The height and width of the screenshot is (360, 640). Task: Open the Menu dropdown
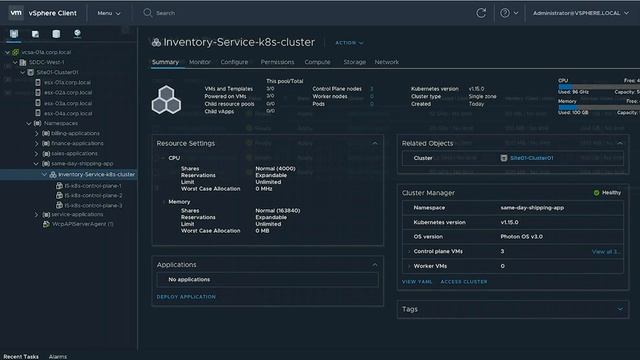(x=109, y=13)
